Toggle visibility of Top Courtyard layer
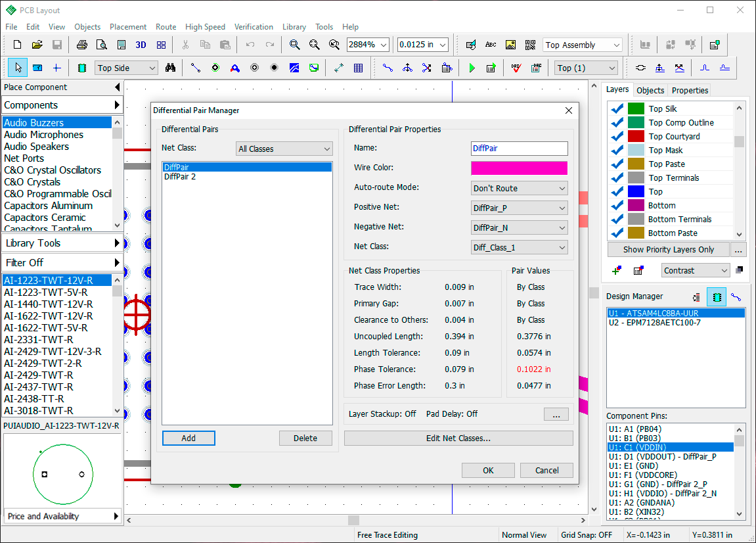Screen dimensions: 756x543 coord(617,137)
